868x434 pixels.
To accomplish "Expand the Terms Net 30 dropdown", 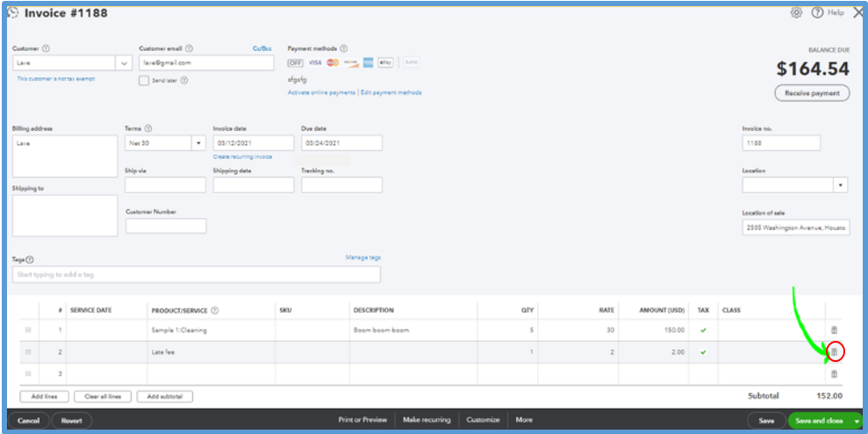I will tap(198, 143).
